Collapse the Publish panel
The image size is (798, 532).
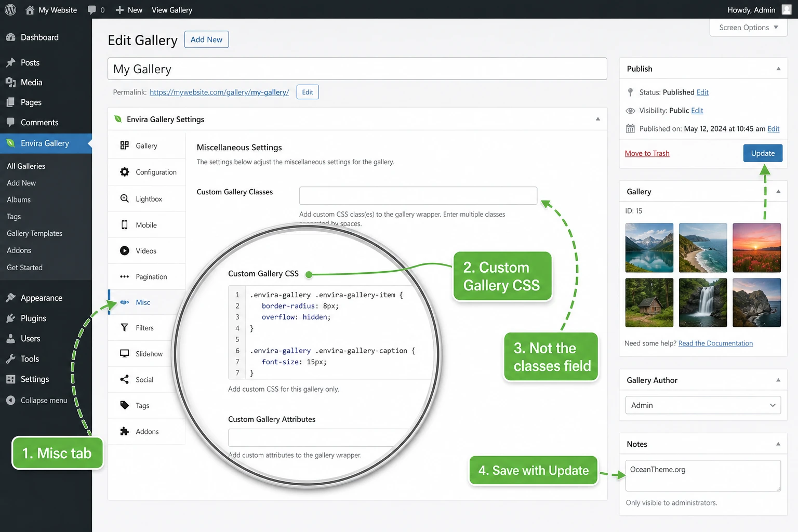778,69
